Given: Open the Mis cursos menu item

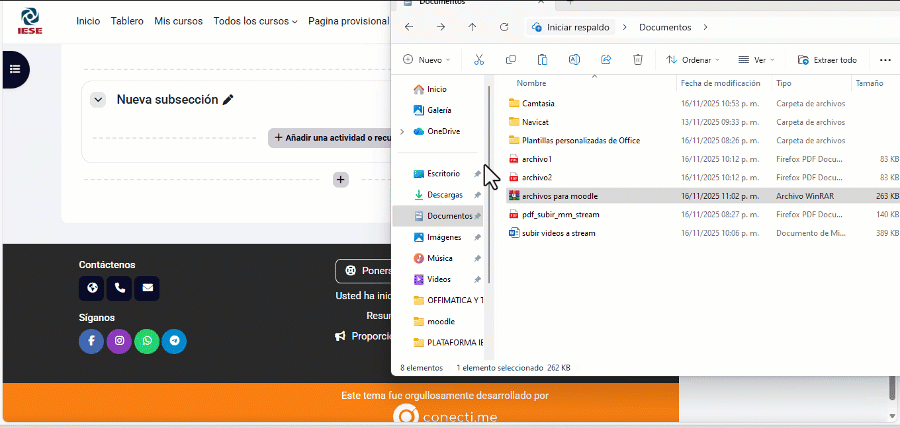Looking at the screenshot, I should 178,21.
